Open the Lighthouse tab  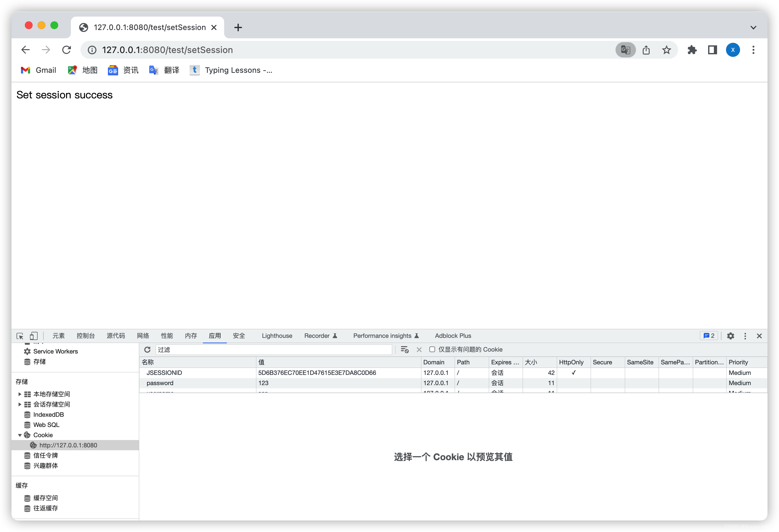coord(277,336)
